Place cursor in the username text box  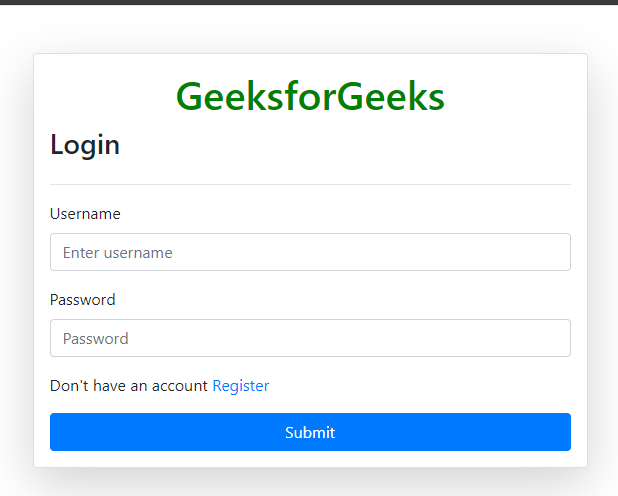[310, 252]
